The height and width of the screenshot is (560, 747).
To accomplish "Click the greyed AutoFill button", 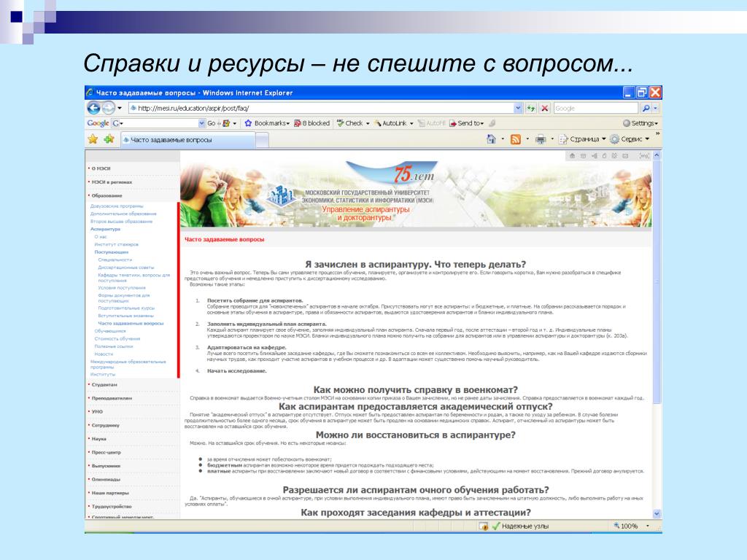I will click(x=432, y=123).
